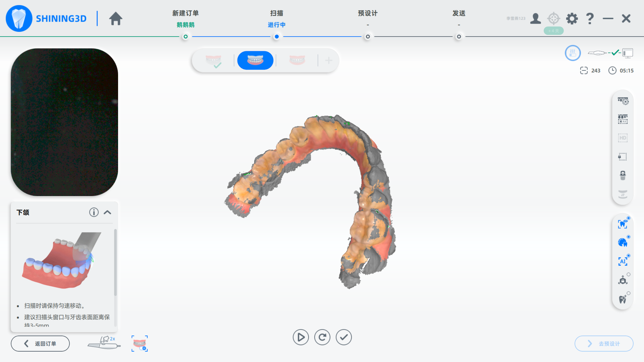The image size is (644, 362).
Task: Toggle the tooth polish sparkle option
Action: pyautogui.click(x=623, y=299)
